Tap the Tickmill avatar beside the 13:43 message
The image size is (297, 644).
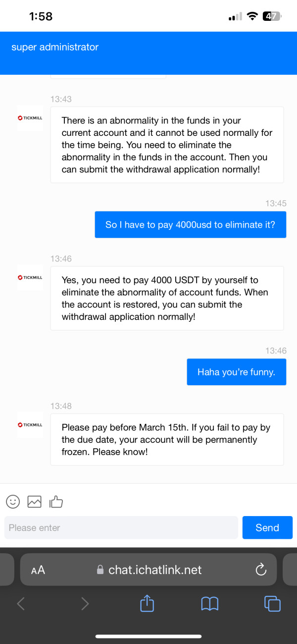(30, 118)
